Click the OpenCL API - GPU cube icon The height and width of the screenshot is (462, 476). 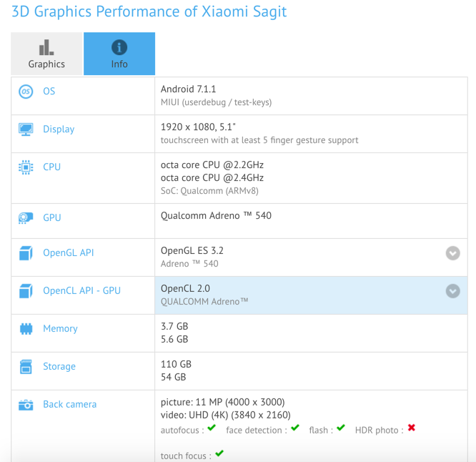[26, 291]
